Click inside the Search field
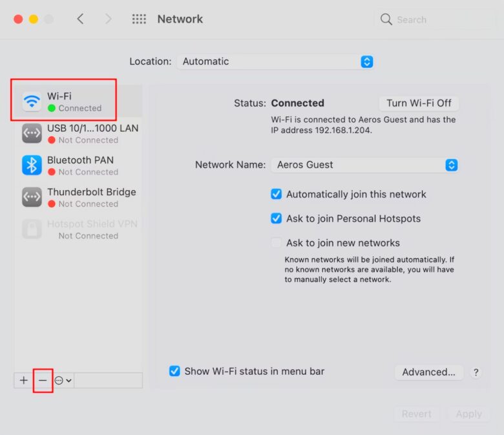 [434, 19]
